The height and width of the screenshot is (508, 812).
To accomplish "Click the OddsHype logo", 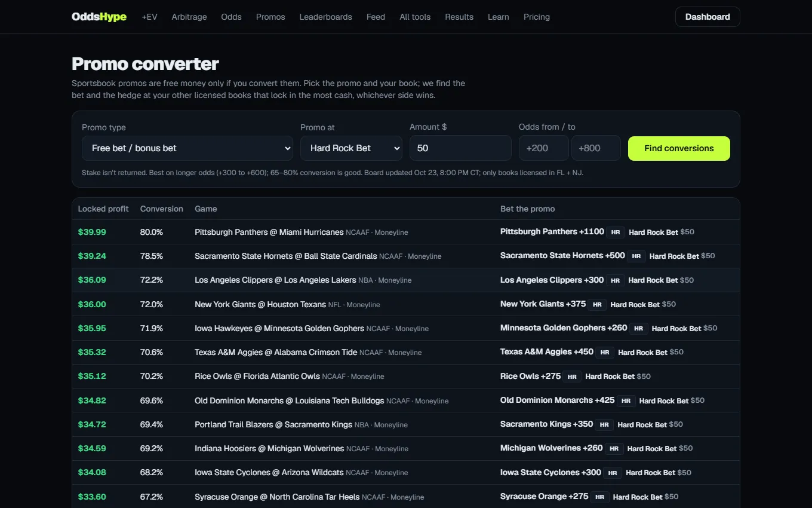I will pyautogui.click(x=99, y=17).
